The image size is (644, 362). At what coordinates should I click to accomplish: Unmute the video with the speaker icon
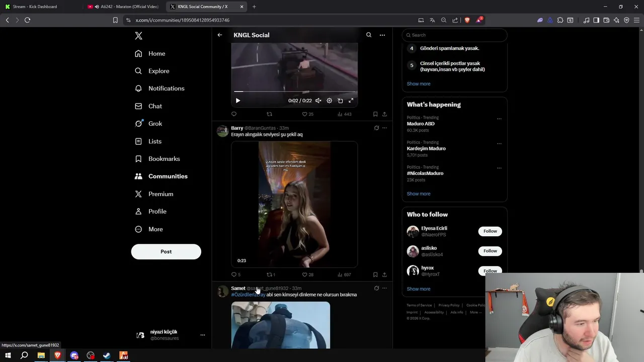[x=318, y=101]
